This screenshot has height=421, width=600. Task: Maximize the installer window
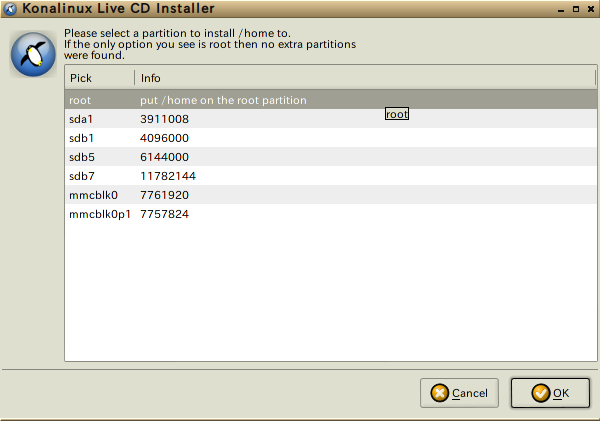576,9
